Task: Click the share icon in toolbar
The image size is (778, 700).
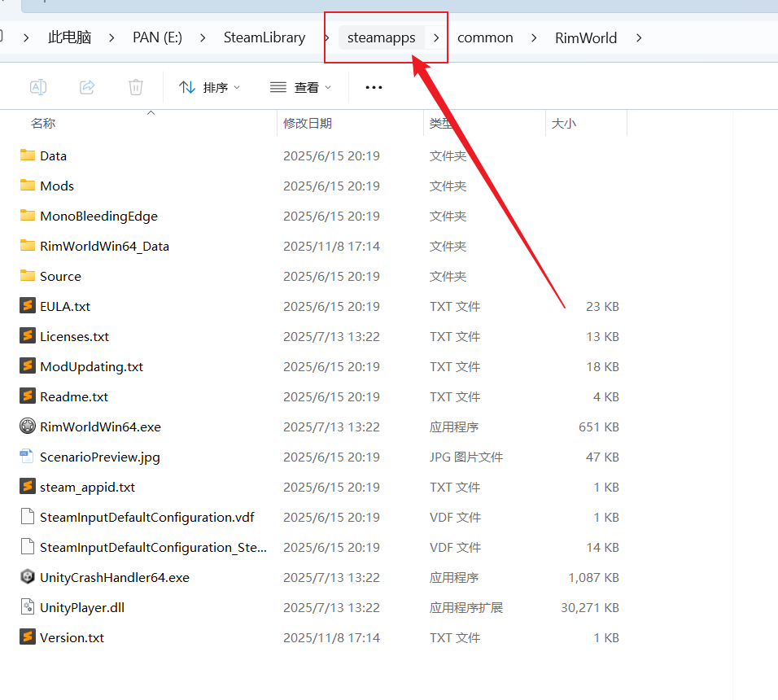Action: 87,87
